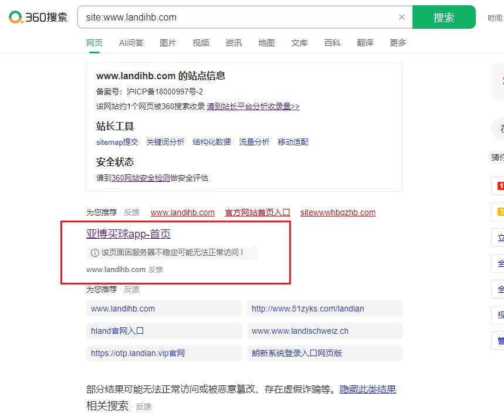This screenshot has width=504, height=420.
Task: Click 官方网站首页入口 recommendation
Action: pyautogui.click(x=258, y=212)
